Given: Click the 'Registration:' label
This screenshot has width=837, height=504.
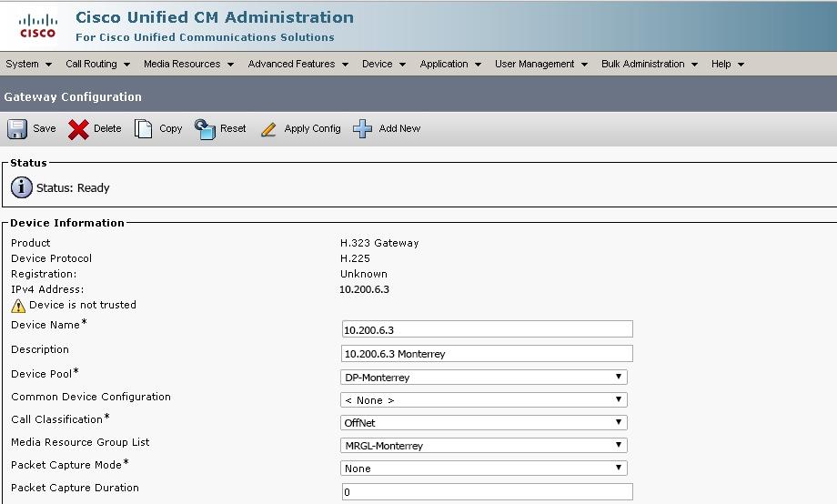Looking at the screenshot, I should pyautogui.click(x=44, y=274).
